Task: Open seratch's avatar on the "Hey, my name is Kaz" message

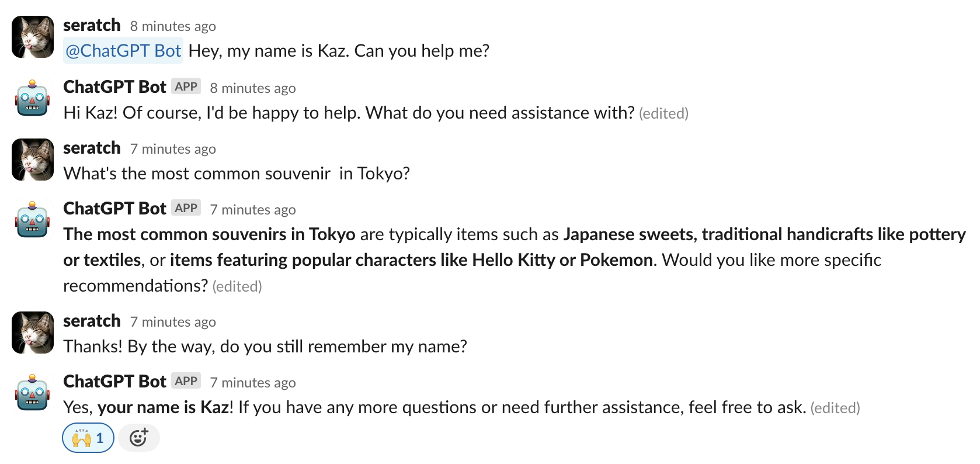Action: point(33,37)
